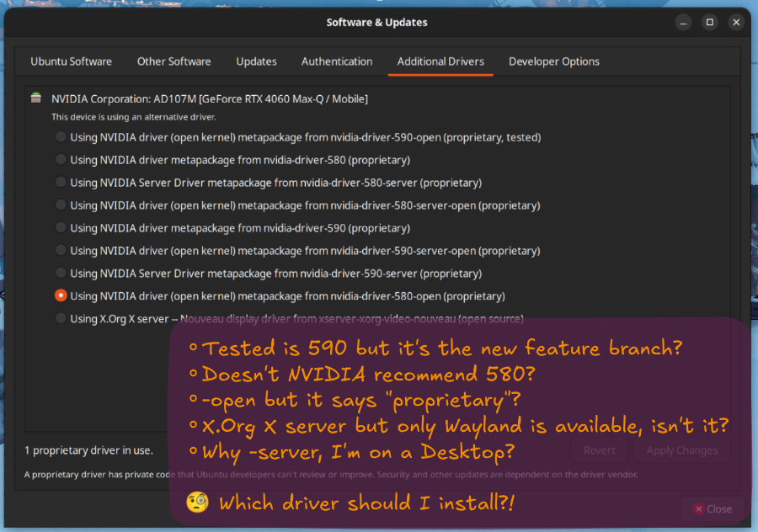Open the Ubuntu Software tab

[x=71, y=61]
